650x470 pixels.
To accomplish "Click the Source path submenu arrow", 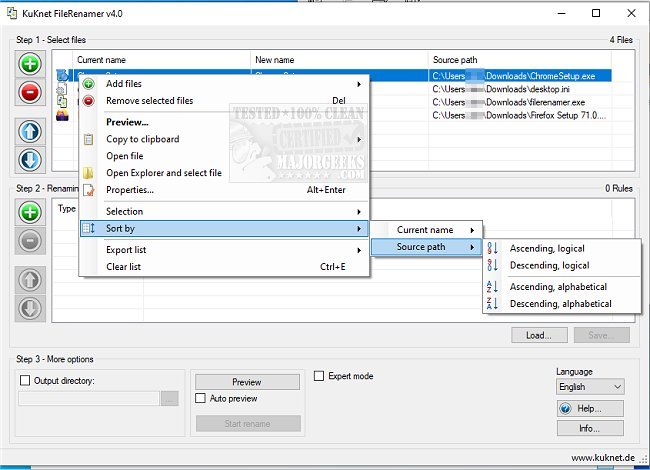I will click(472, 247).
